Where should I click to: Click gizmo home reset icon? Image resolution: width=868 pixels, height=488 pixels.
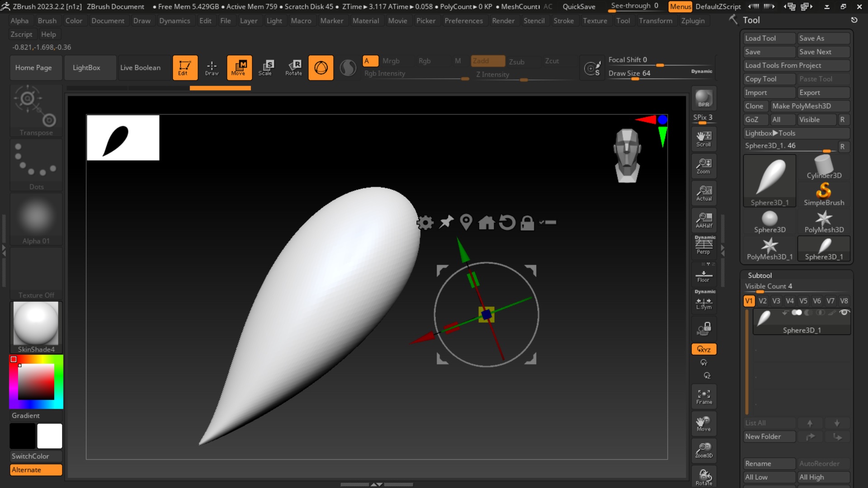coord(486,223)
